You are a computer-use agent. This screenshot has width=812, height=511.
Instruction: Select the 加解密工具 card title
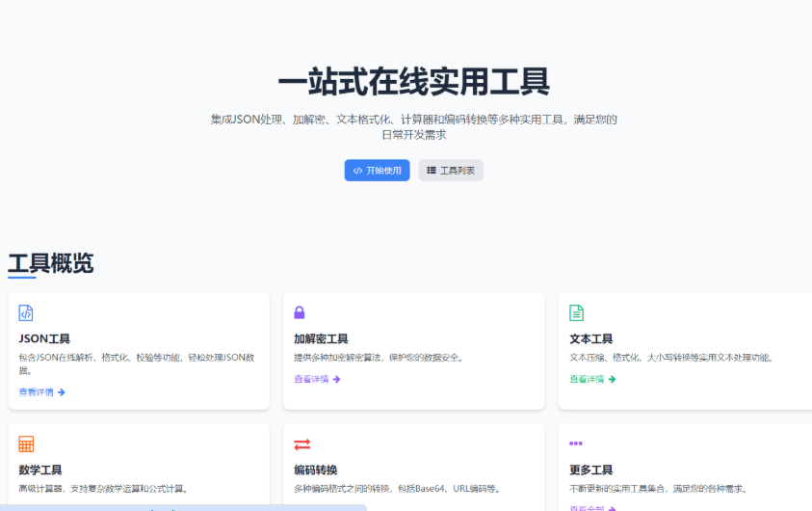[321, 339]
